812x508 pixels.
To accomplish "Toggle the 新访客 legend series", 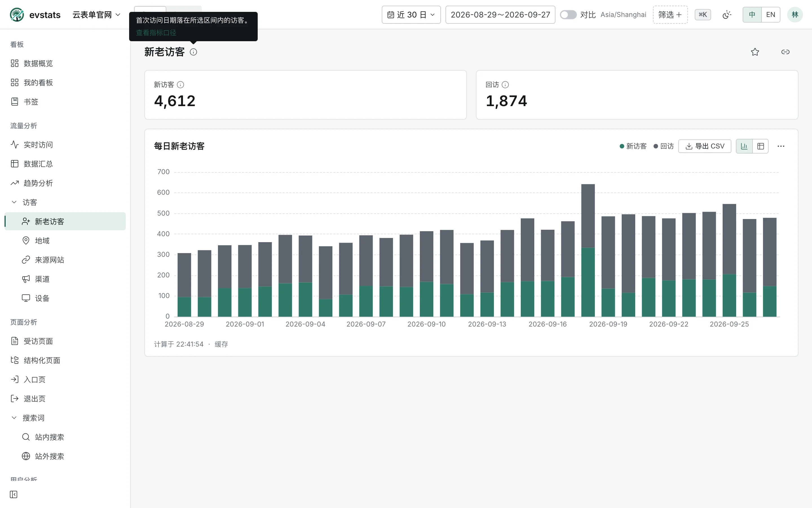I will point(633,146).
